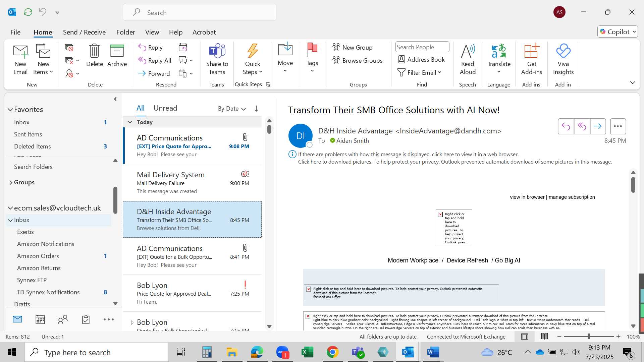Open reading pane More actions ellipsis
Screen dimensions: 644x362
618,126
